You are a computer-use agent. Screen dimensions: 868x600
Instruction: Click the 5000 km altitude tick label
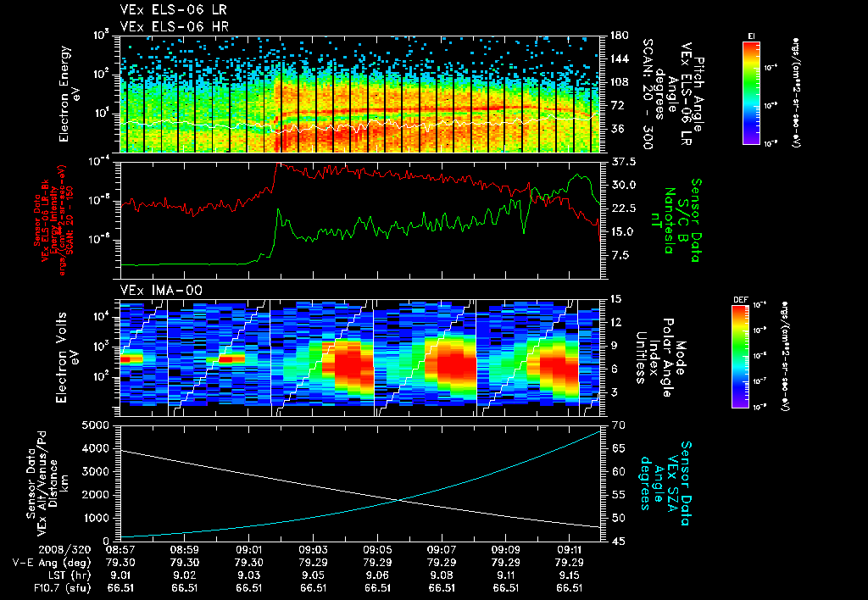click(x=94, y=425)
